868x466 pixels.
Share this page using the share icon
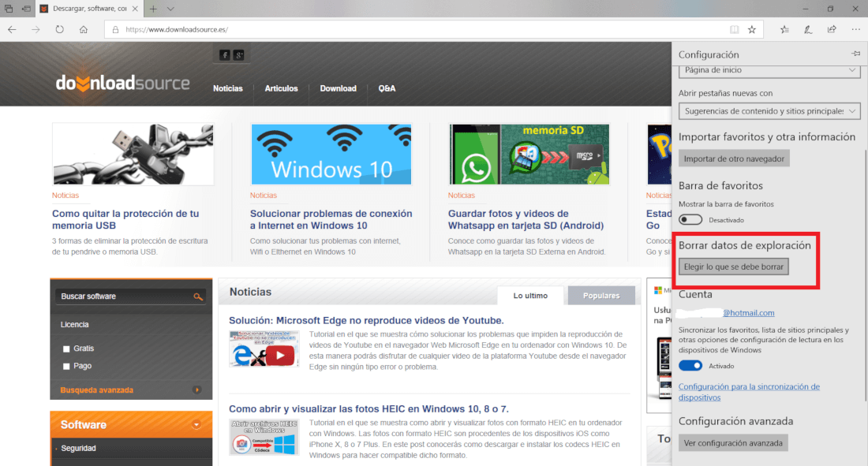click(832, 30)
